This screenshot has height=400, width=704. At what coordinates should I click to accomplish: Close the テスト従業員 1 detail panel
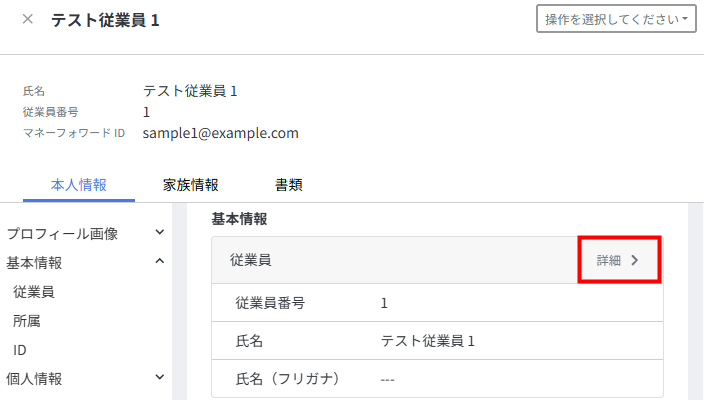click(27, 19)
